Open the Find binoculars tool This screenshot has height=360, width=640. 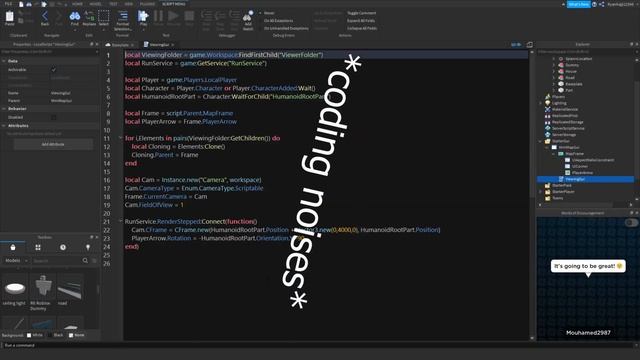pos(75,18)
